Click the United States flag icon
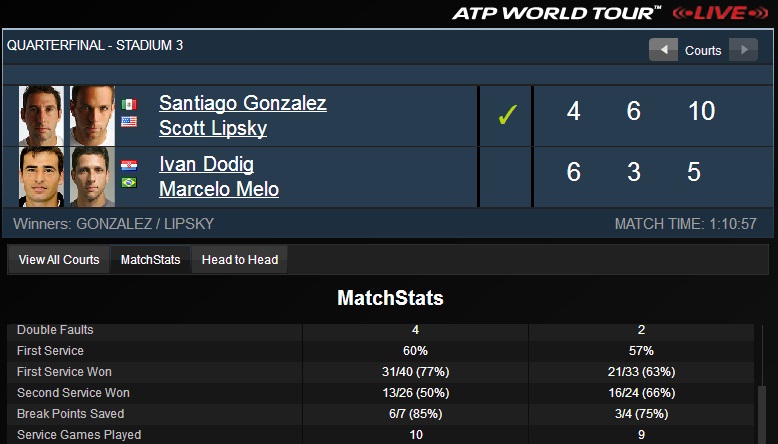The height and width of the screenshot is (444, 778). point(129,121)
